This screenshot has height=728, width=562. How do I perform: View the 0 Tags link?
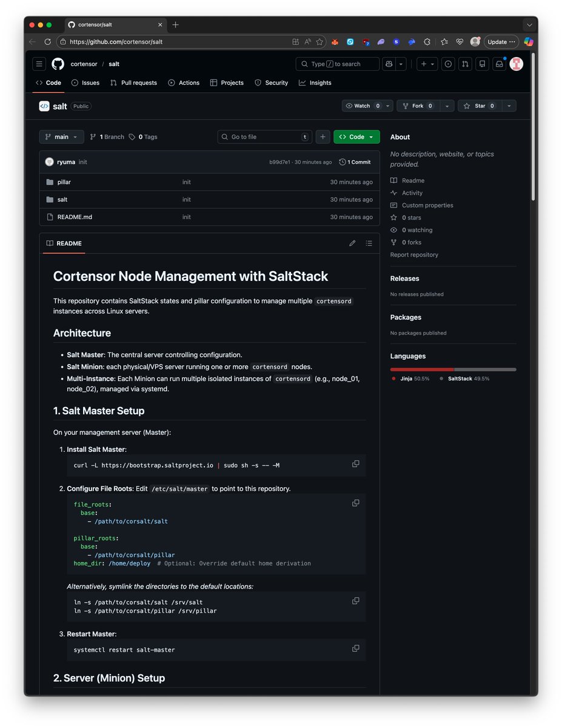pos(143,137)
